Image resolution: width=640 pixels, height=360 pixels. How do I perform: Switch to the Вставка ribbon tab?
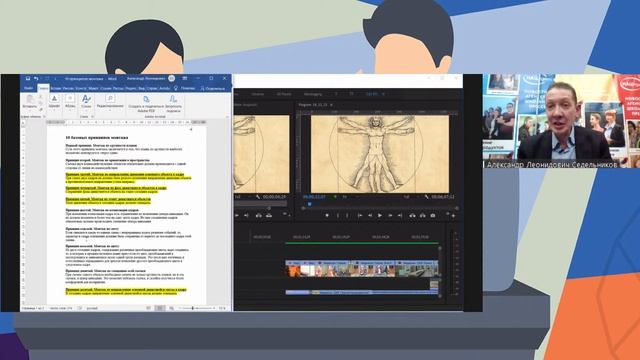click(56, 88)
